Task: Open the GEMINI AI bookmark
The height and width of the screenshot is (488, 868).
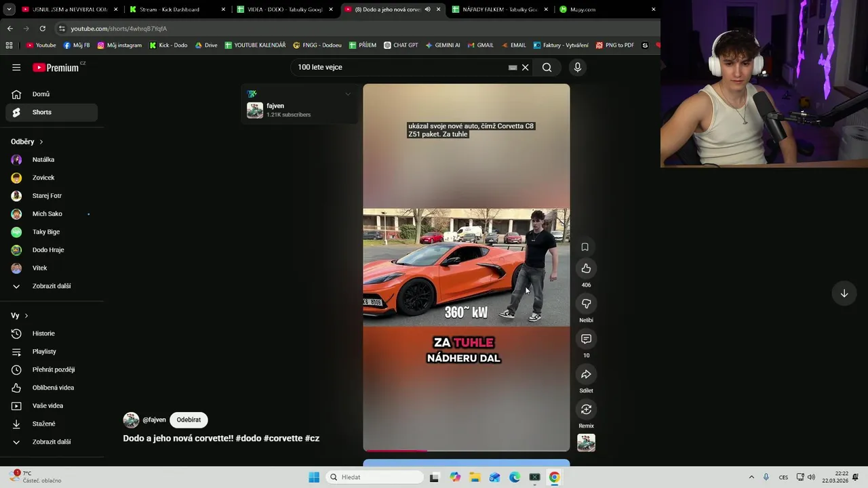Action: (x=442, y=45)
